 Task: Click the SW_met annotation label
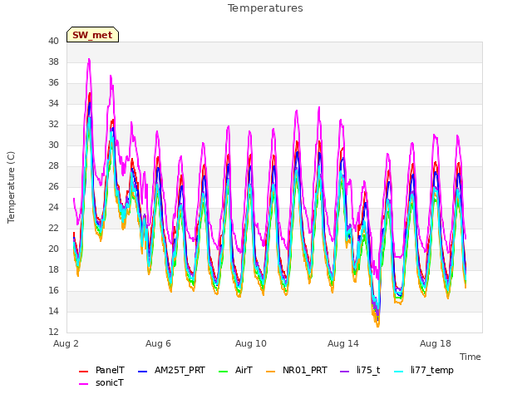pyautogui.click(x=92, y=35)
